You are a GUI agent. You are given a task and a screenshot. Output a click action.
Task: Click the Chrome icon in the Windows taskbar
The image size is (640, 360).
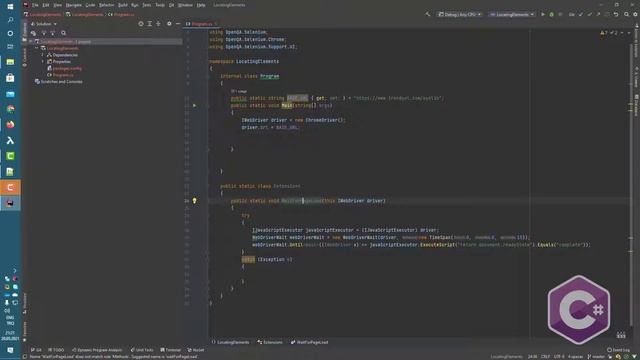pyautogui.click(x=10, y=109)
